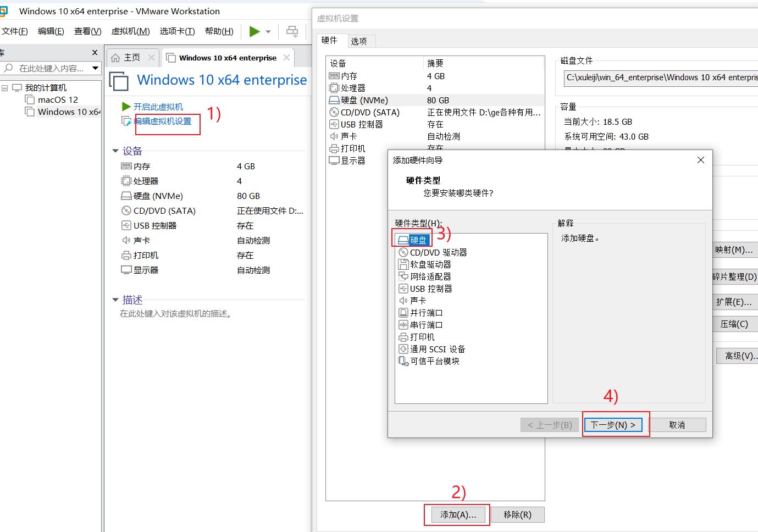Select macOS 12 in the library tree
This screenshot has width=758, height=532.
pyautogui.click(x=58, y=99)
